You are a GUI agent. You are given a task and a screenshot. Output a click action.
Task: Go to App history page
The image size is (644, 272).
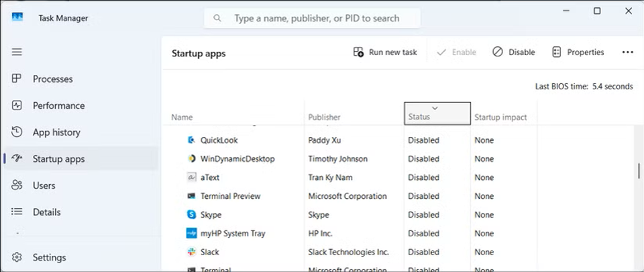[81, 132]
